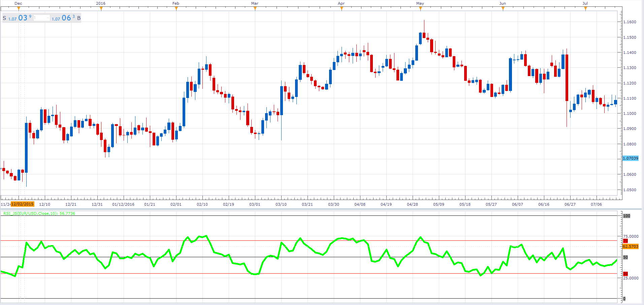The width and height of the screenshot is (644, 305).
Task: Select the Feb orange timeline marker
Action: [x=176, y=9]
